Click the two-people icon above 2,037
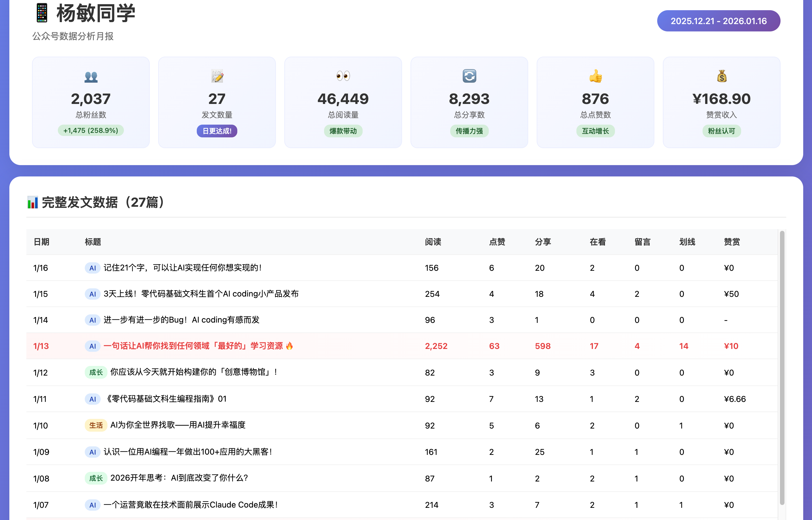 click(x=91, y=77)
